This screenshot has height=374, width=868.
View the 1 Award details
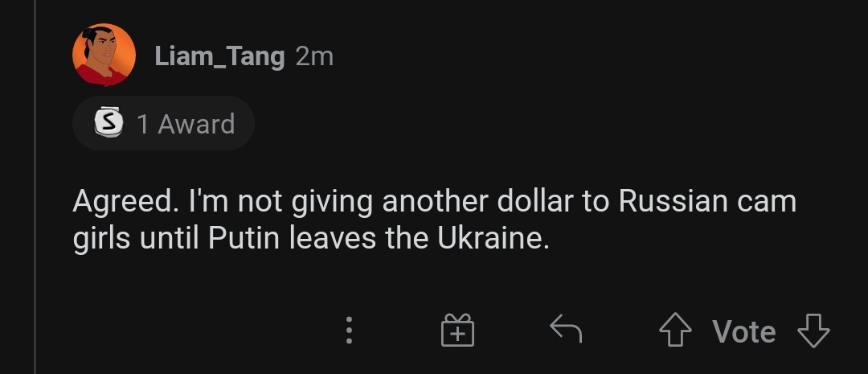tap(185, 124)
